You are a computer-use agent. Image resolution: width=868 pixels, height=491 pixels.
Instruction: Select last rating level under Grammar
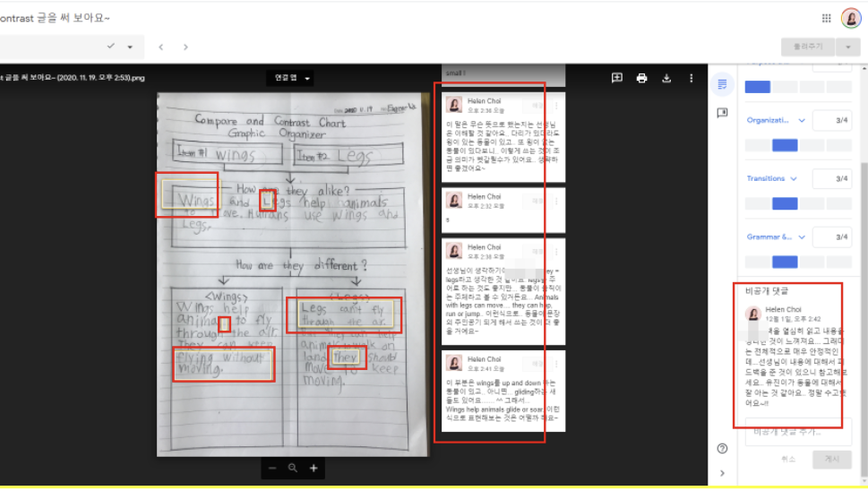point(839,262)
